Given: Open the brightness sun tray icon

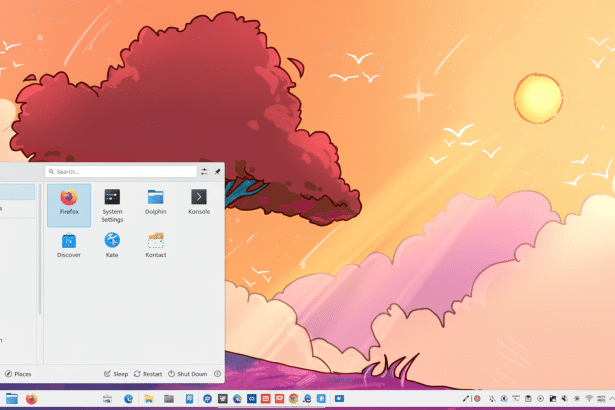Looking at the screenshot, I should [x=577, y=399].
